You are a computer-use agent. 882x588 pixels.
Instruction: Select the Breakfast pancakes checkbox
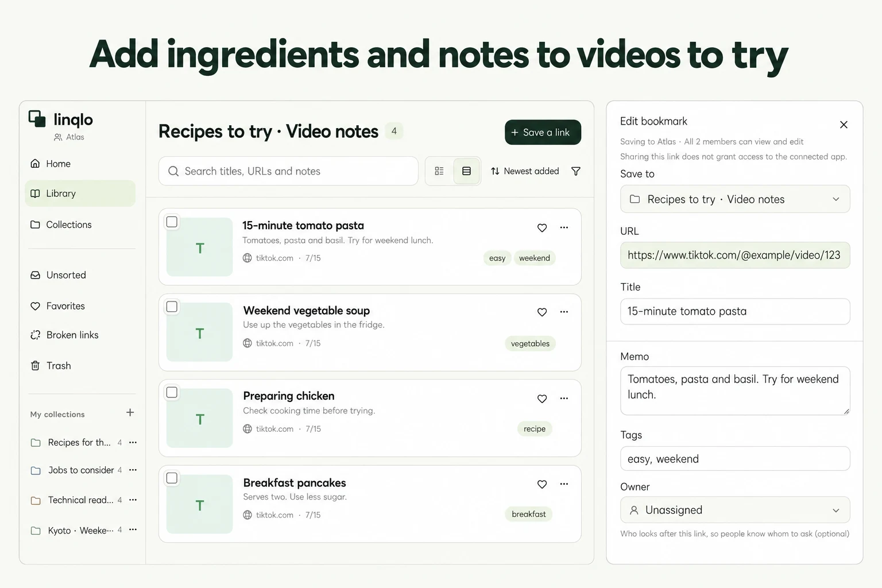(x=172, y=478)
